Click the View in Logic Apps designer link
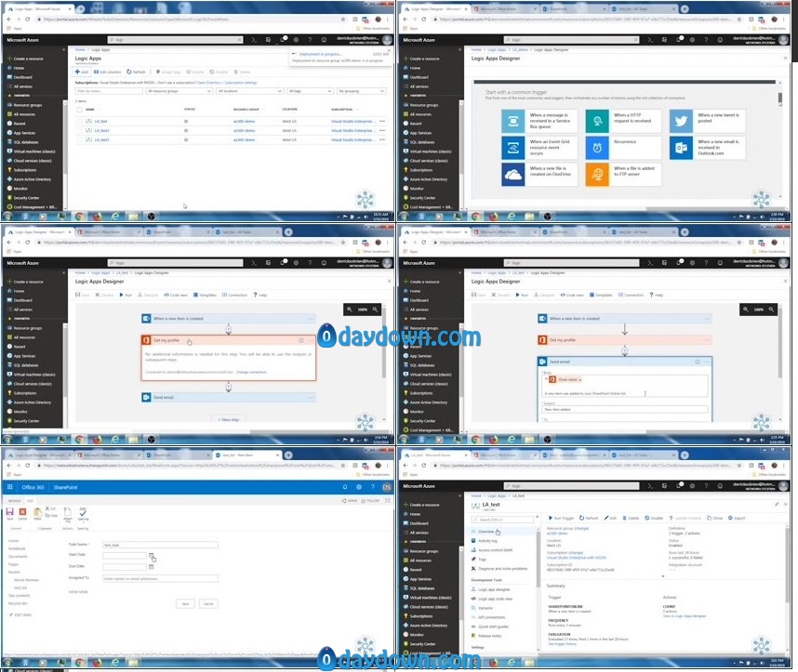This screenshot has height=672, width=798. pos(684,616)
